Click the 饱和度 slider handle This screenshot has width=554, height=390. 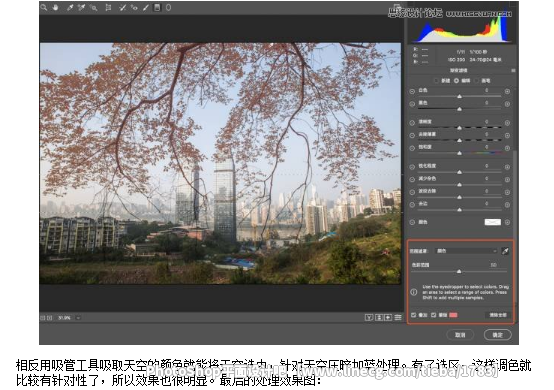tap(459, 153)
